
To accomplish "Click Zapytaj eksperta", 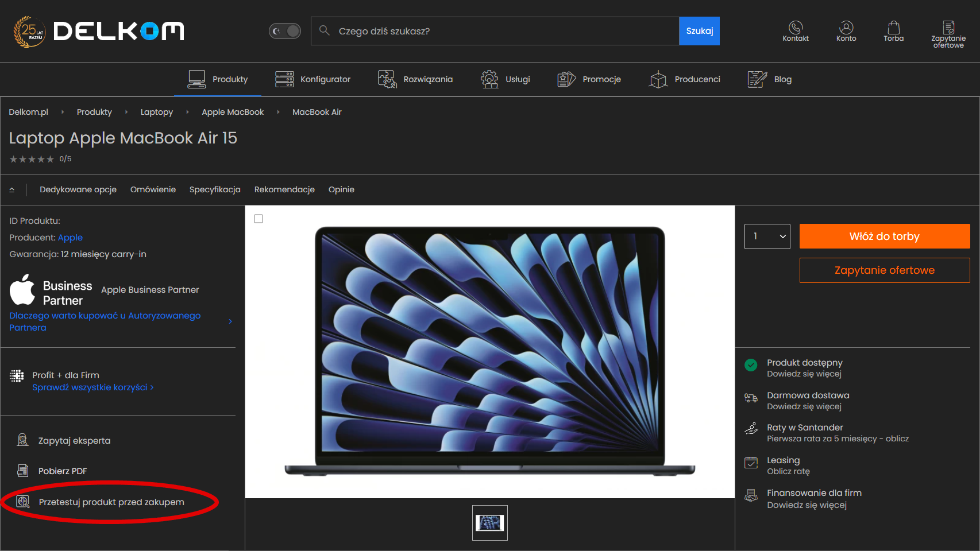I will [74, 441].
